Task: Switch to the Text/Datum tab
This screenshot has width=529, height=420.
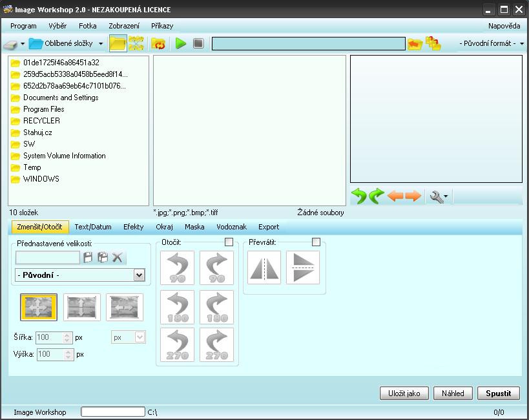Action: (93, 227)
